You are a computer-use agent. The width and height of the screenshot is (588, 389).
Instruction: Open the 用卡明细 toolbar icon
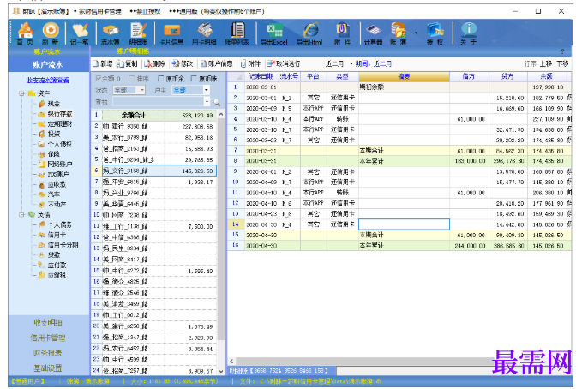[204, 33]
